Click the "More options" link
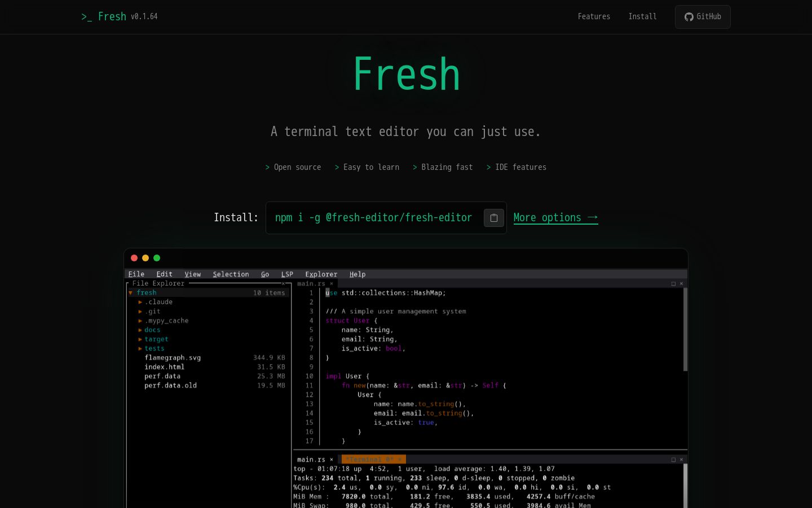812x508 pixels. coord(556,218)
